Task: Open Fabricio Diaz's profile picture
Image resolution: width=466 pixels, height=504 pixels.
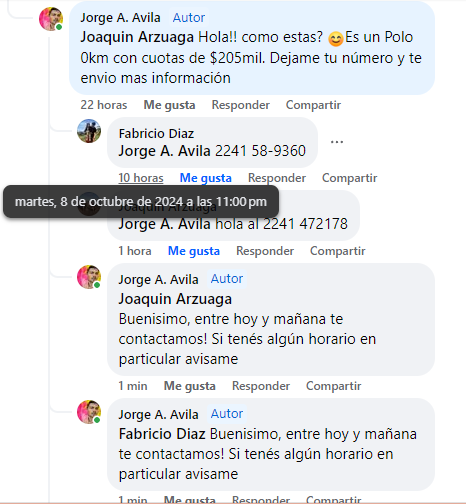Action: [89, 131]
